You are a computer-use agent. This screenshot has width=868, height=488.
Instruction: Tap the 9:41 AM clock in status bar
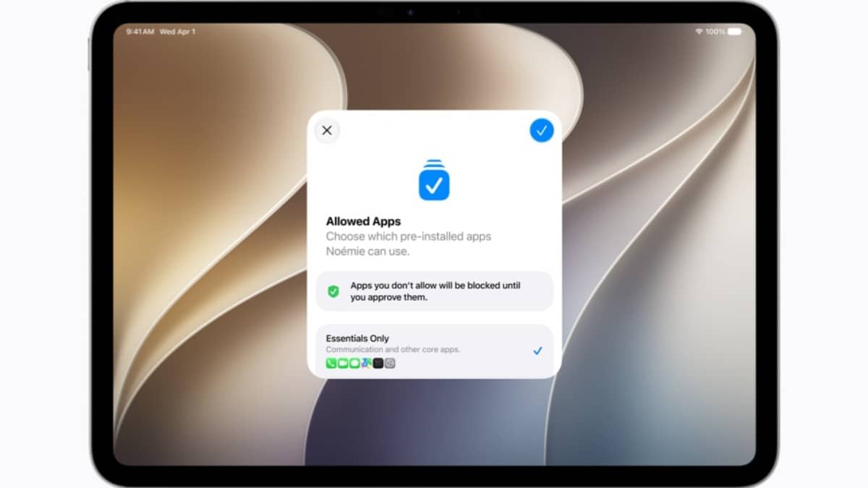coord(140,32)
